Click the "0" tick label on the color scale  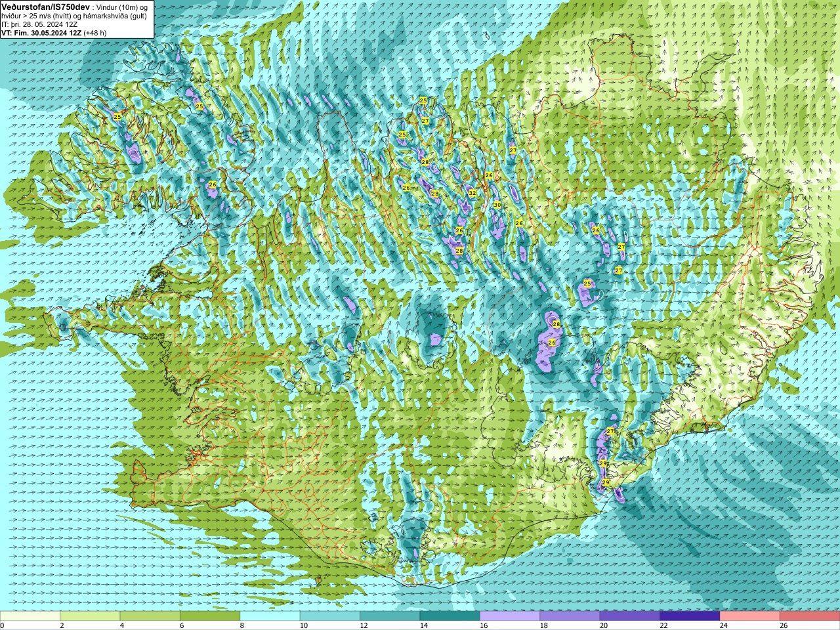[3, 625]
